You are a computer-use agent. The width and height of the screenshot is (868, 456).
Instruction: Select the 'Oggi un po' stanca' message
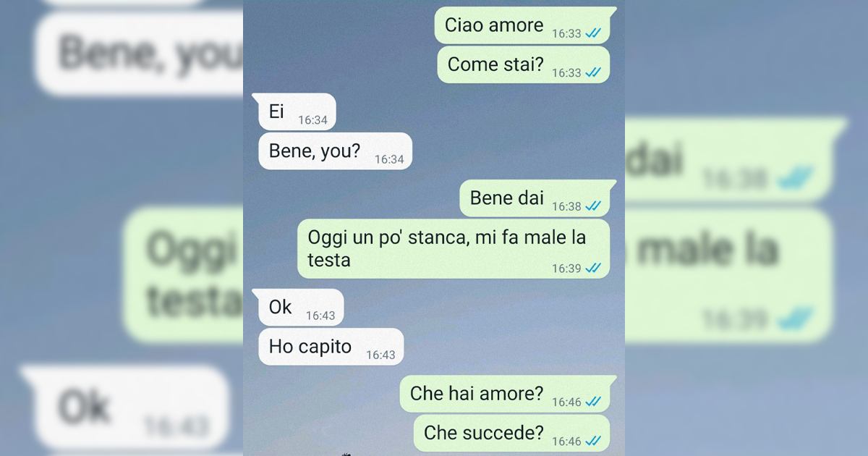[454, 249]
